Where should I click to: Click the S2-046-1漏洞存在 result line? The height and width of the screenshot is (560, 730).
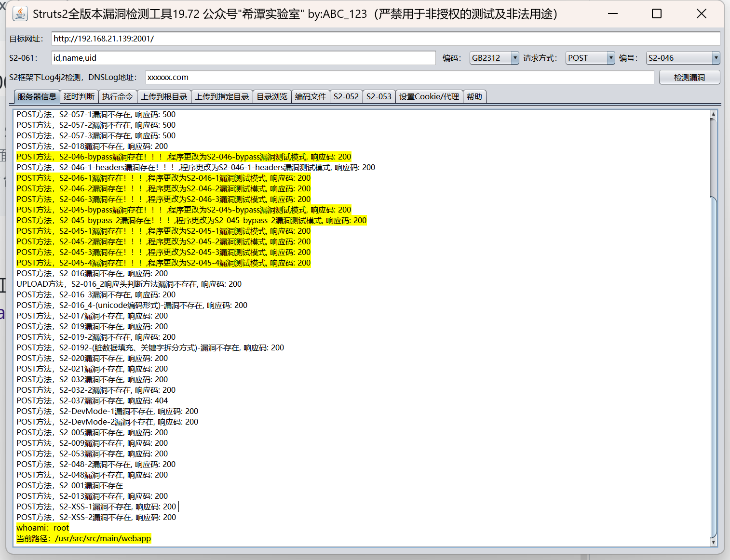tap(163, 178)
